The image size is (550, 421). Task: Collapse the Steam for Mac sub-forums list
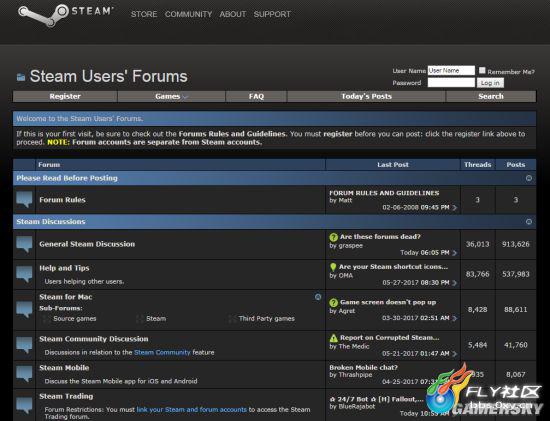tap(318, 298)
